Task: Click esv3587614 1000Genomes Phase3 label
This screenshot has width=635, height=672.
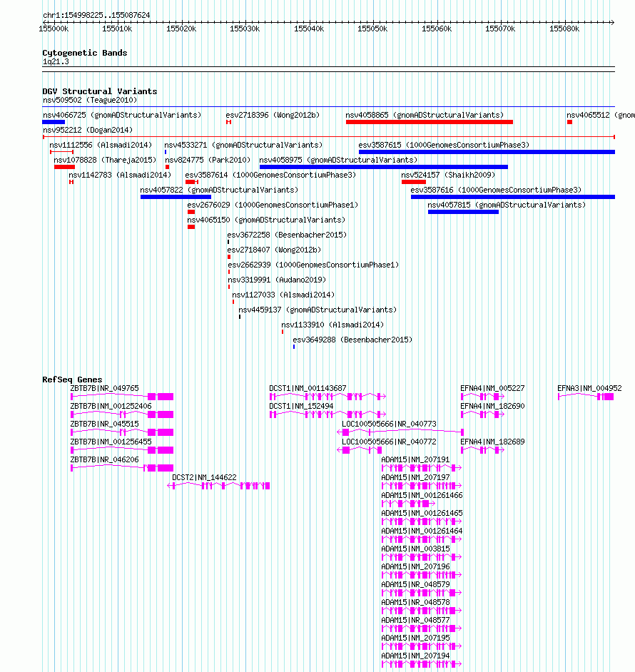Action: pyautogui.click(x=270, y=175)
